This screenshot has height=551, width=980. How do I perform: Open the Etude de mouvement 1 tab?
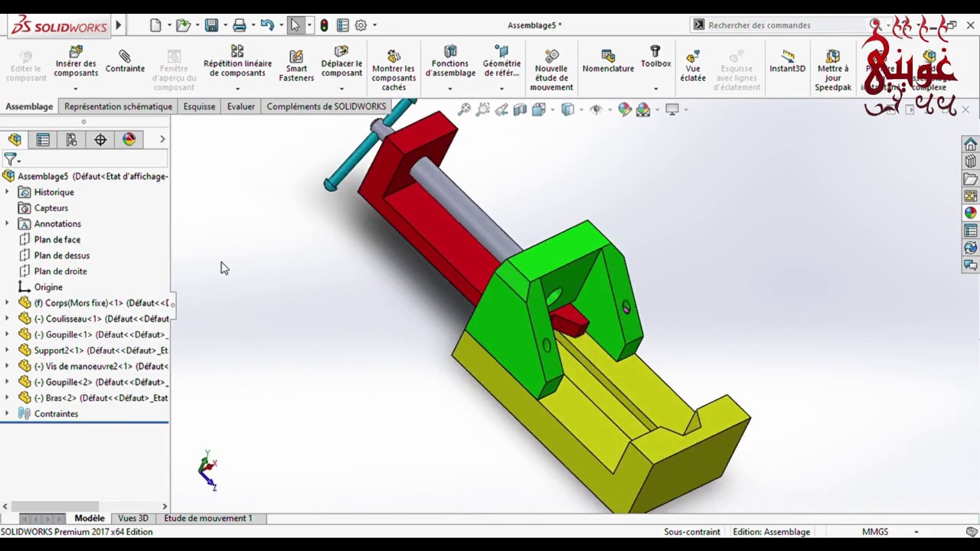[x=207, y=518]
